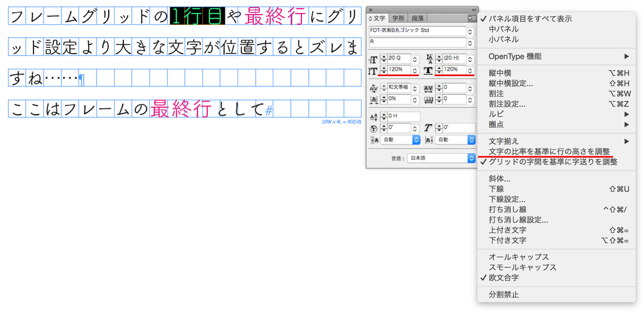Viewport: 644px width, 312px height.
Task: Open the font family dropdown arrow
Action: [x=470, y=32]
